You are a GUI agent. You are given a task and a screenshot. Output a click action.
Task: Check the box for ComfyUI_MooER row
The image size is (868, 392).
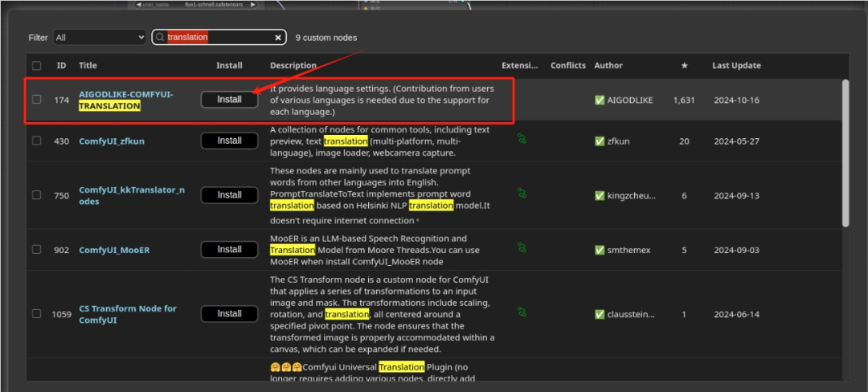point(36,249)
